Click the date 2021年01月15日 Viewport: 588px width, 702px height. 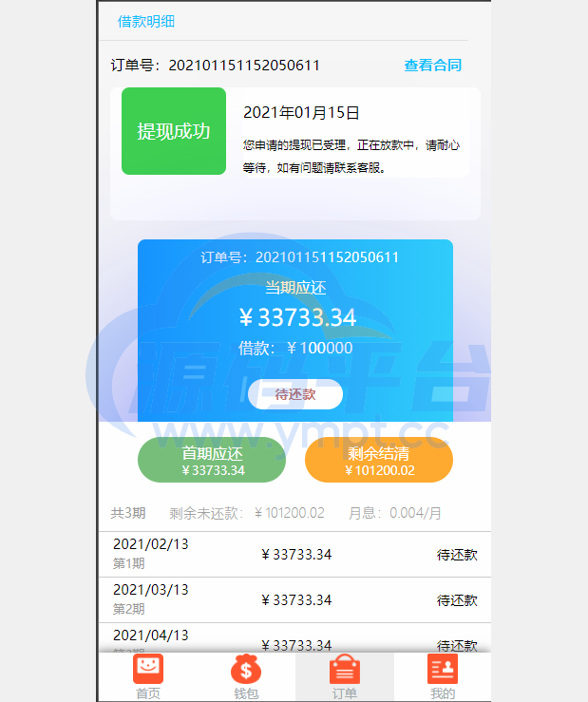[301, 112]
